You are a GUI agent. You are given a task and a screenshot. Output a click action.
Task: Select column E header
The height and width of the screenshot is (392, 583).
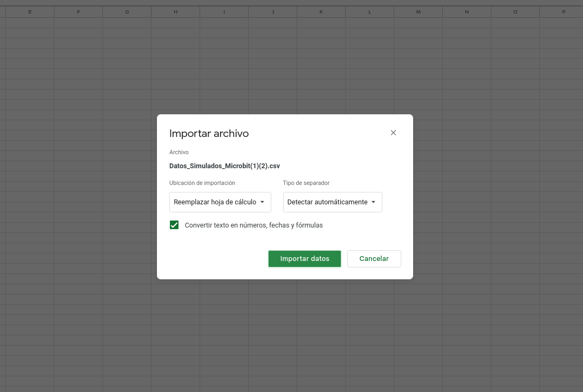(x=30, y=11)
